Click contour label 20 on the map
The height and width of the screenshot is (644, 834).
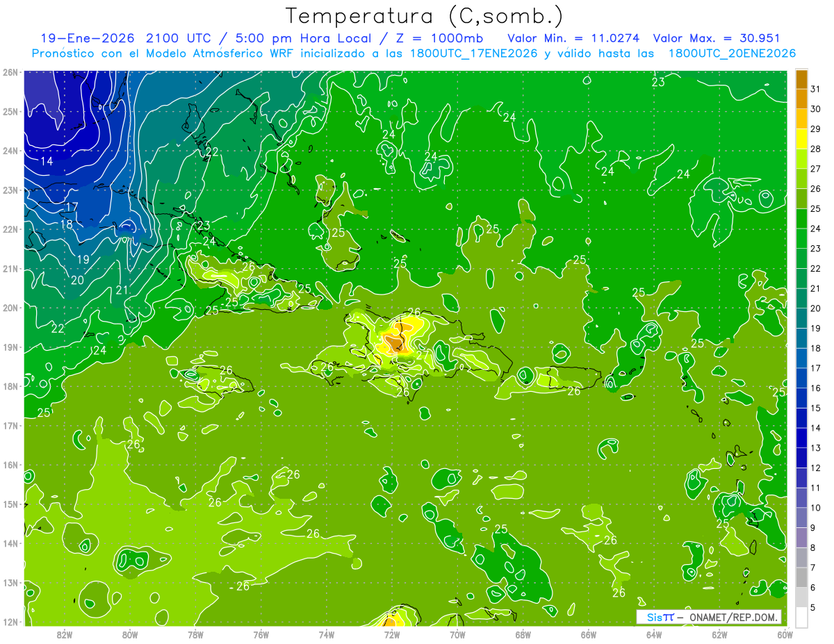[77, 280]
